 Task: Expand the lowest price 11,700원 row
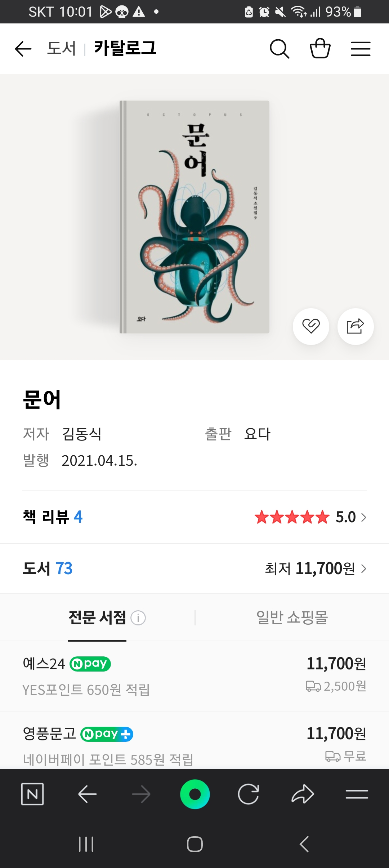pos(363,569)
